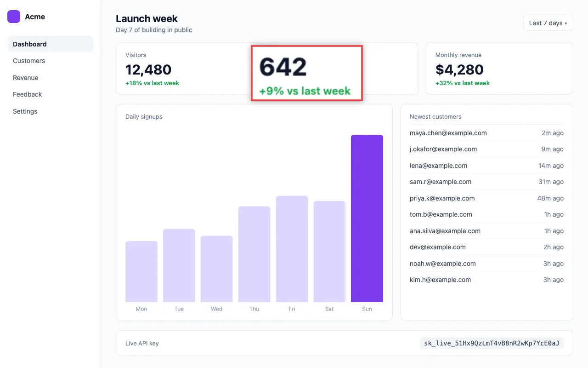Viewport: 588px width, 368px height.
Task: Click the Day 7 of building subtitle
Action: point(154,30)
